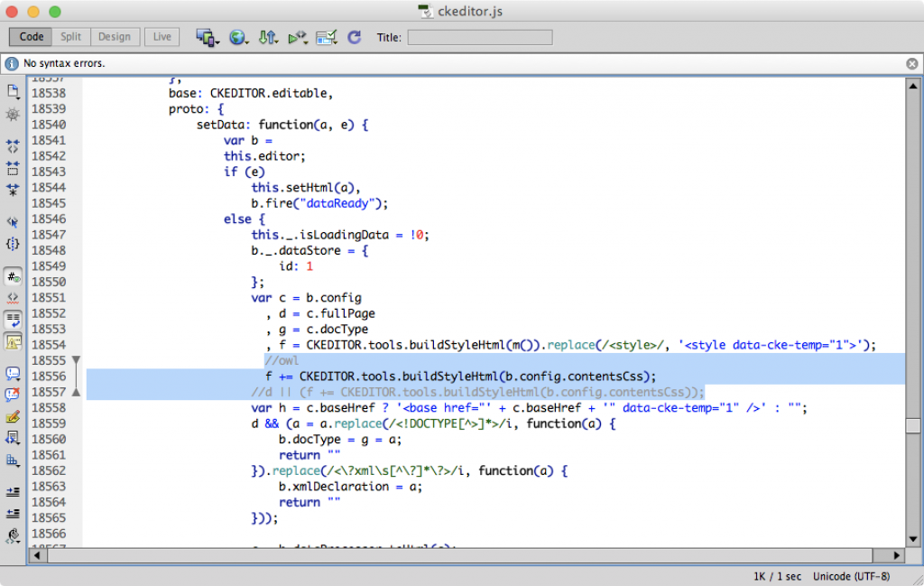Click 'Unicode (UTF-8)' in status bar

point(851,577)
